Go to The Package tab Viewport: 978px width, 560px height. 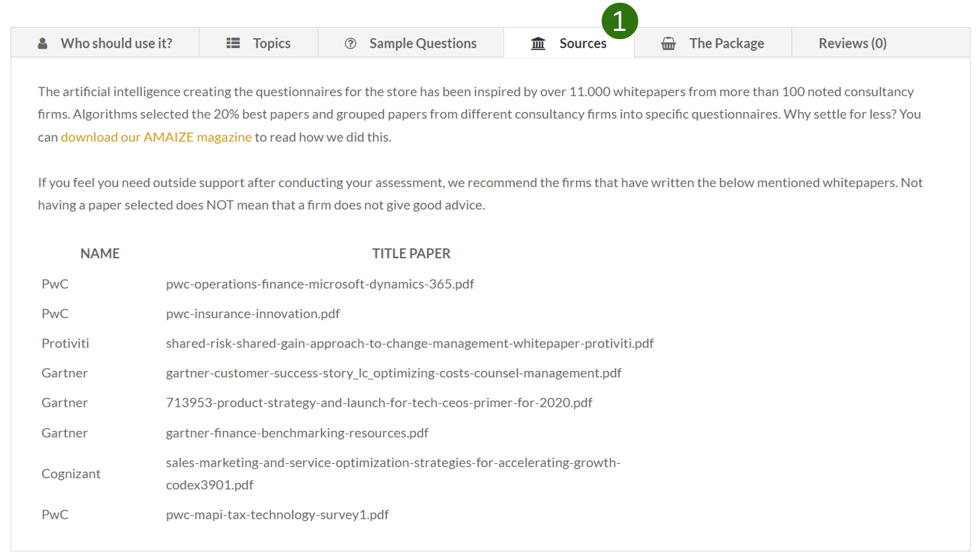click(713, 43)
